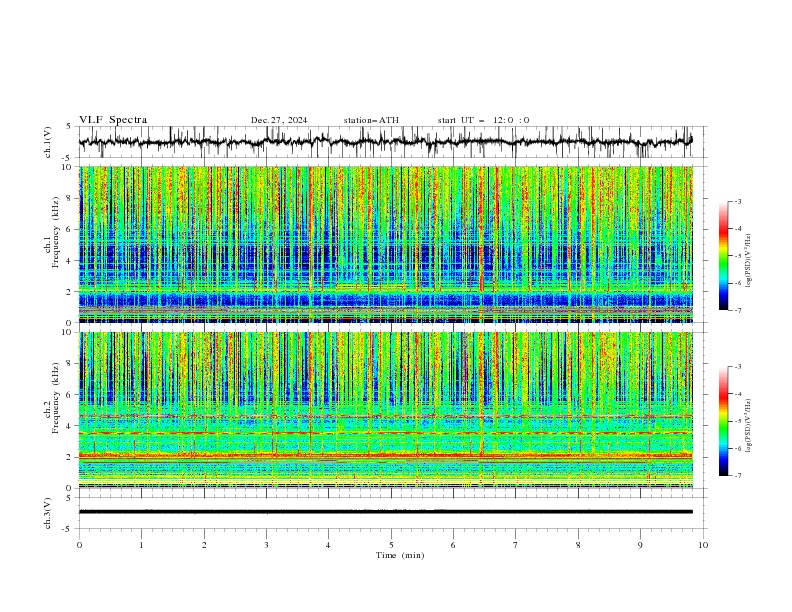Click the "-5" tick on the ch.1(V) axis
Viewport: 792px width, 612px height.
(x=68, y=158)
